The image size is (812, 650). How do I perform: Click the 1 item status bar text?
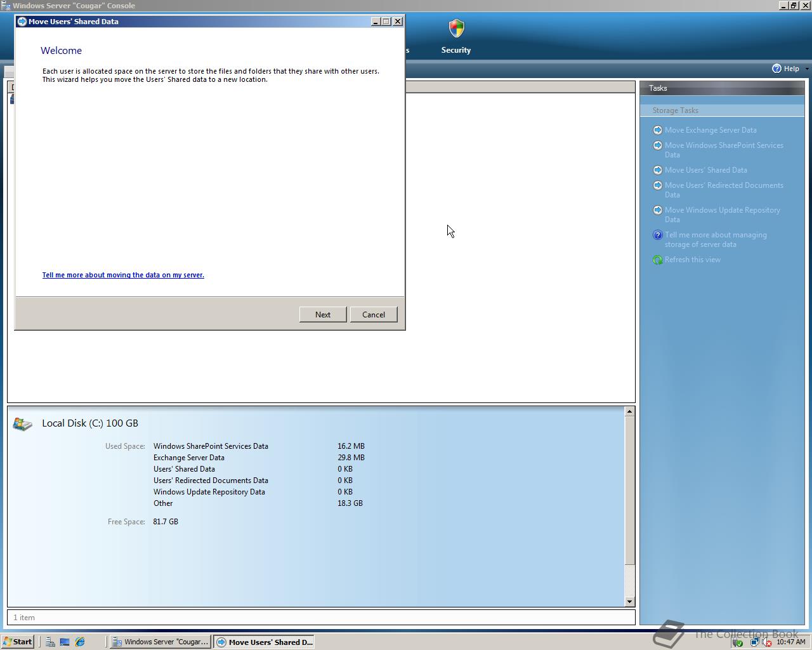click(25, 618)
